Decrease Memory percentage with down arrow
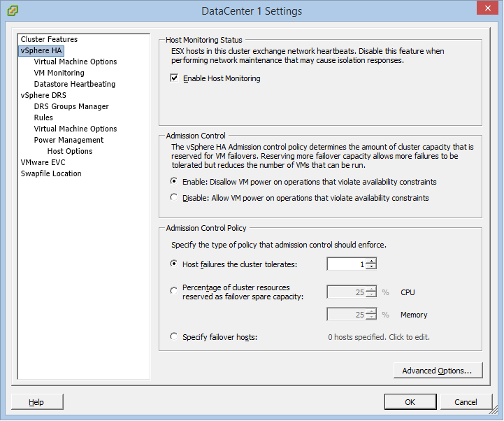The image size is (504, 421). pyautogui.click(x=371, y=317)
